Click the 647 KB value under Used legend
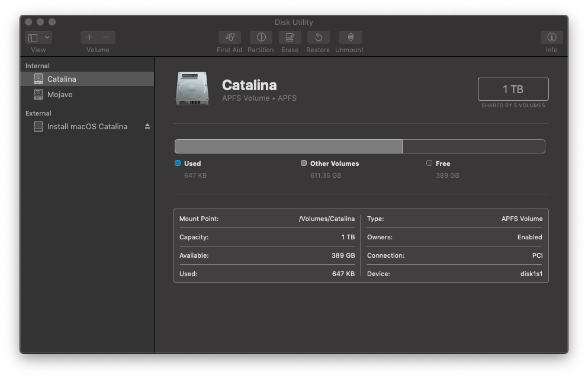Screen dimensions: 588x378 click(x=195, y=175)
